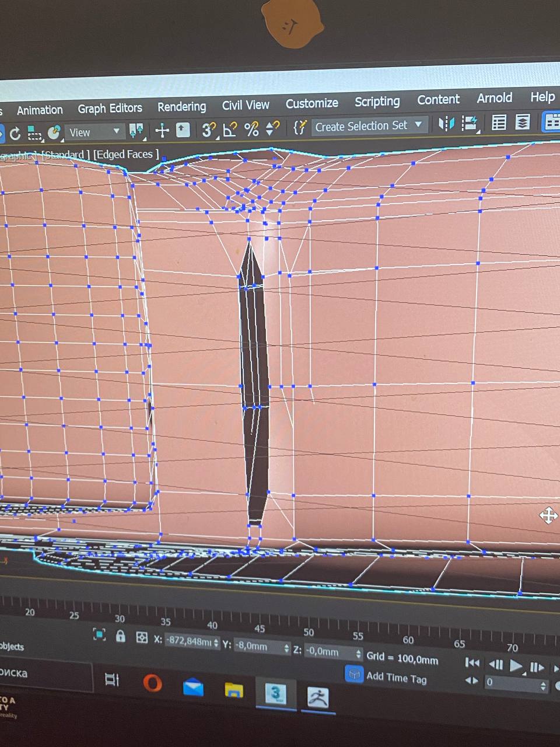Viewport: 560px width, 747px height.
Task: Click the [Standard] viewport label
Action: [65, 155]
